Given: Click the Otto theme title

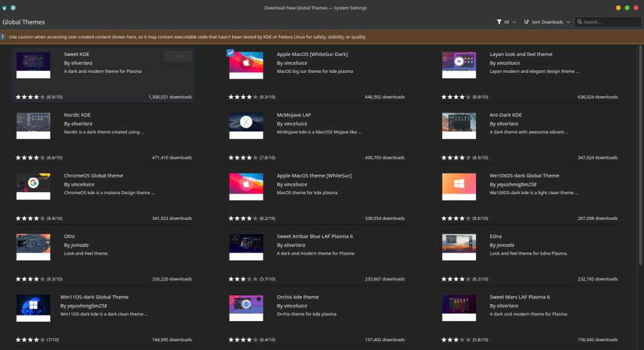Looking at the screenshot, I should pos(69,236).
